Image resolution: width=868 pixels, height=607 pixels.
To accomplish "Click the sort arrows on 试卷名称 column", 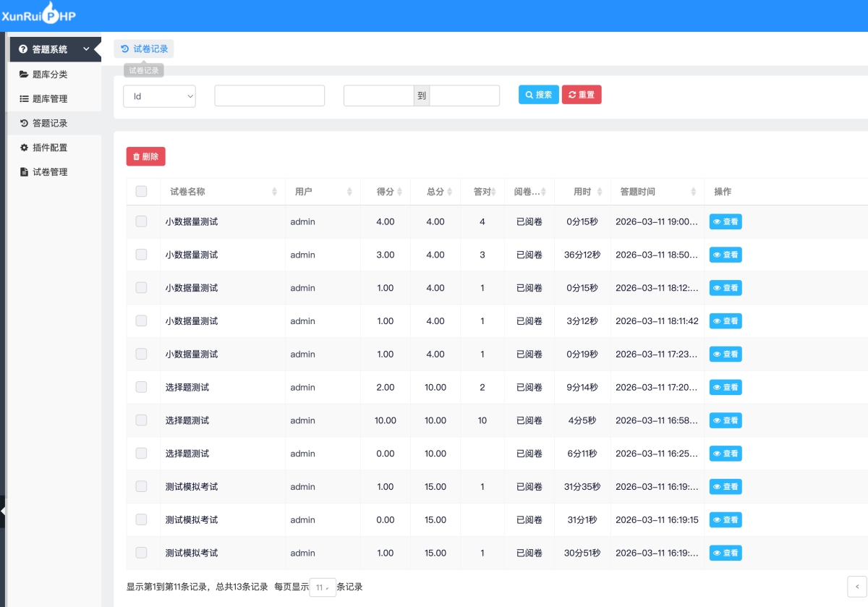I will click(274, 192).
